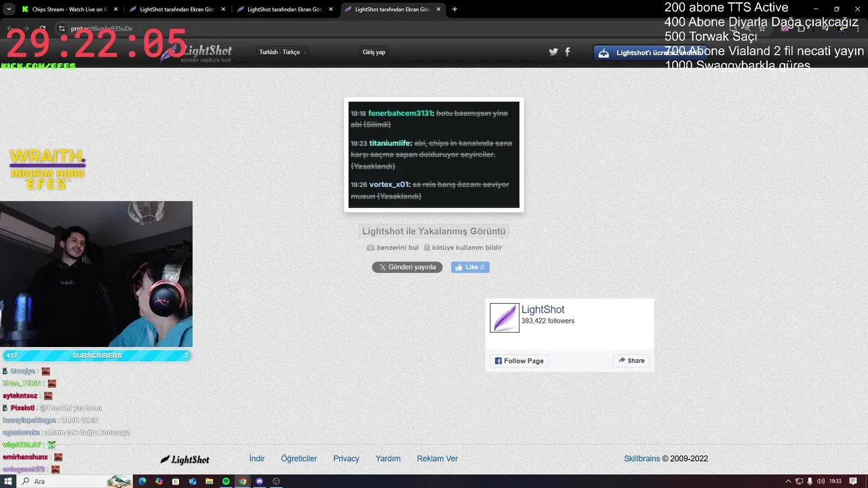Open the volume control in system tray
This screenshot has height=488, width=868.
821,481
